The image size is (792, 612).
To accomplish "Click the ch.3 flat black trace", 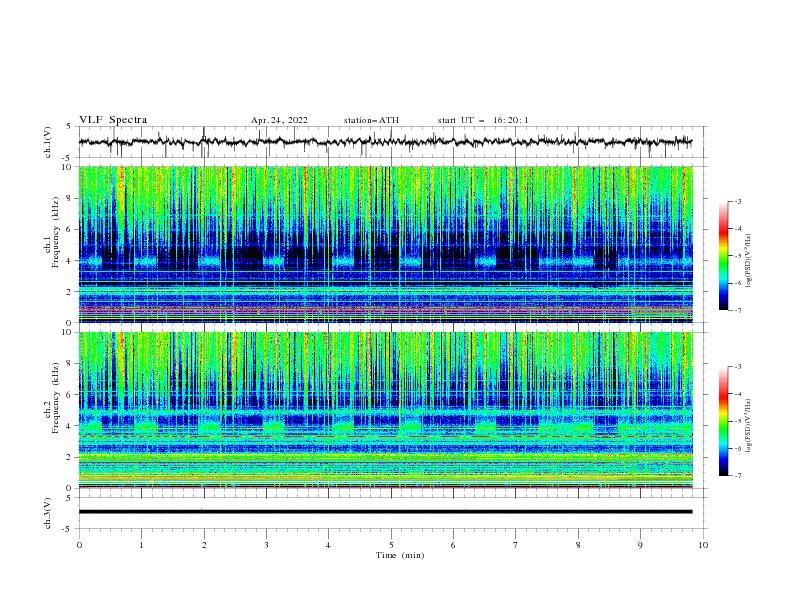I will [x=386, y=512].
